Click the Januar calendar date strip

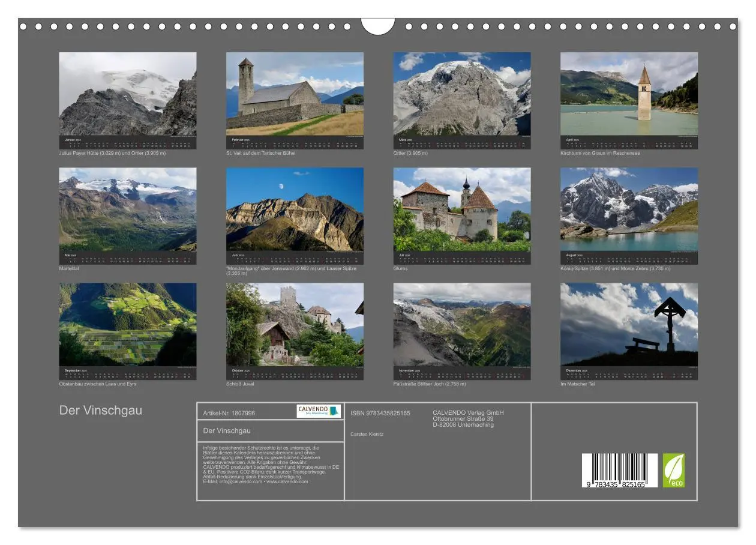click(x=127, y=143)
